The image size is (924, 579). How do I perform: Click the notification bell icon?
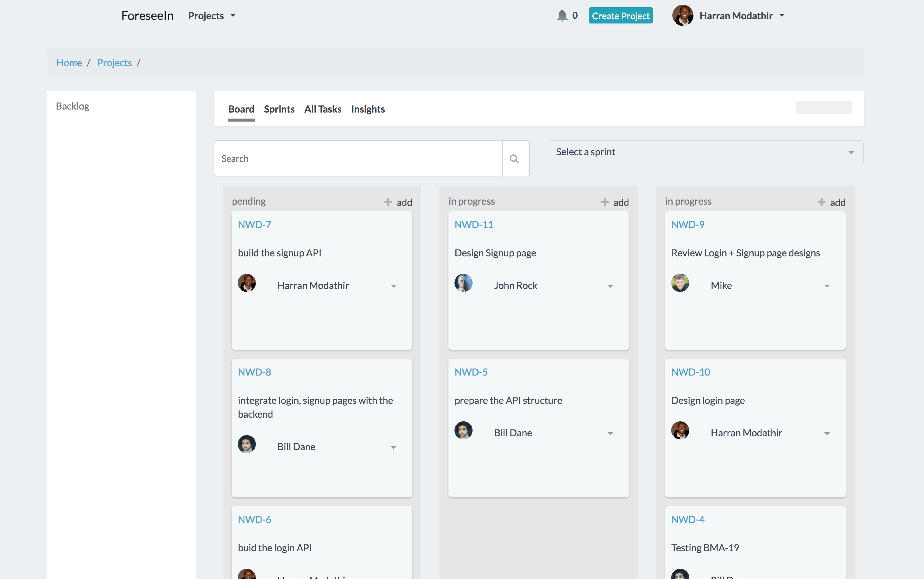tap(562, 16)
